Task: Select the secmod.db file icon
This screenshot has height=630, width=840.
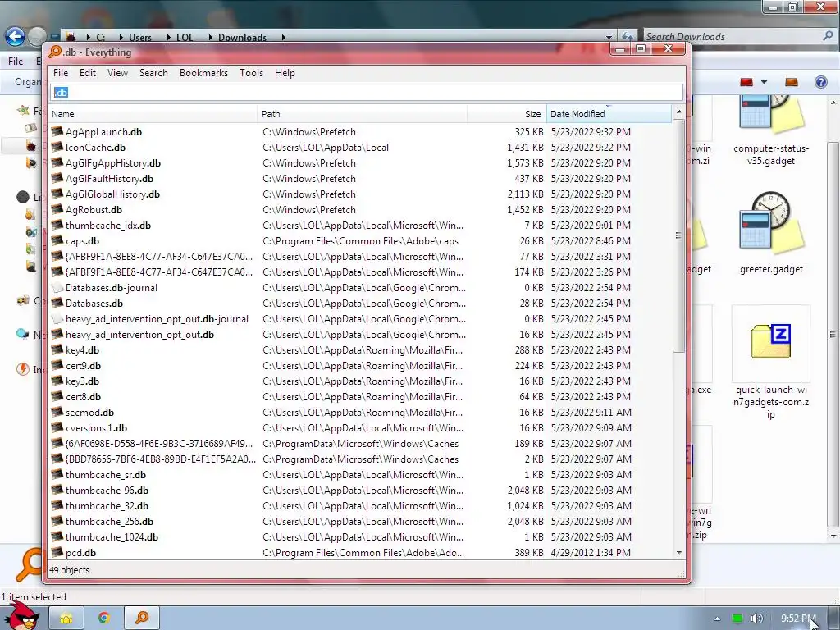Action: tap(57, 412)
